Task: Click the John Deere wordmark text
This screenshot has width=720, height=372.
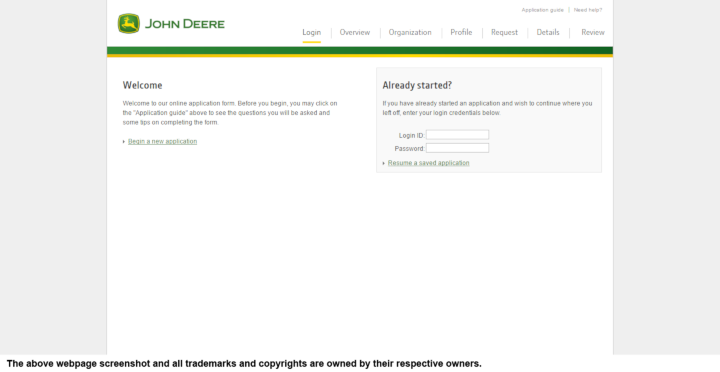Action: coord(185,24)
